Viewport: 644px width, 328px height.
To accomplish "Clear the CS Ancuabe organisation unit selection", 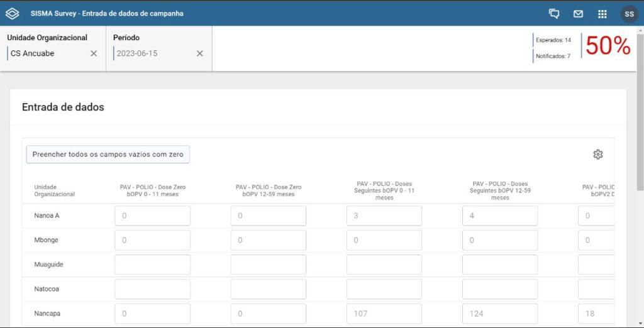I will pos(94,53).
